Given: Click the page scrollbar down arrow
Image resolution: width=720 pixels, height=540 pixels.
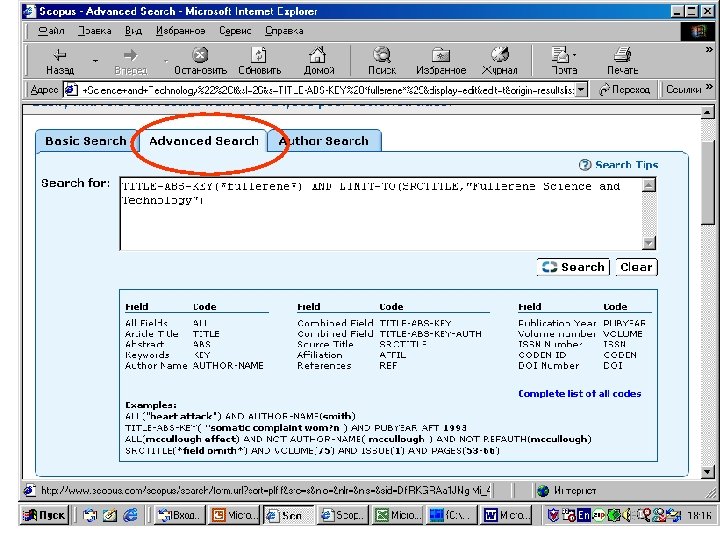Looking at the screenshot, I should coord(707,472).
